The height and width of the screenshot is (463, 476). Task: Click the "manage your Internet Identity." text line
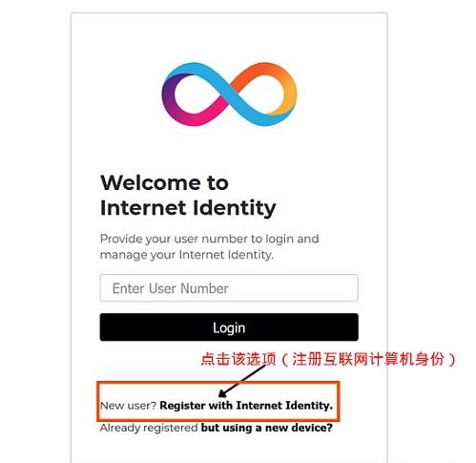187,255
